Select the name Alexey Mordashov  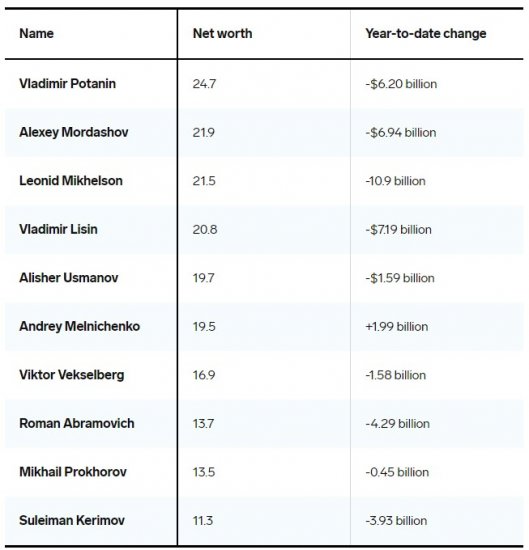(x=74, y=132)
